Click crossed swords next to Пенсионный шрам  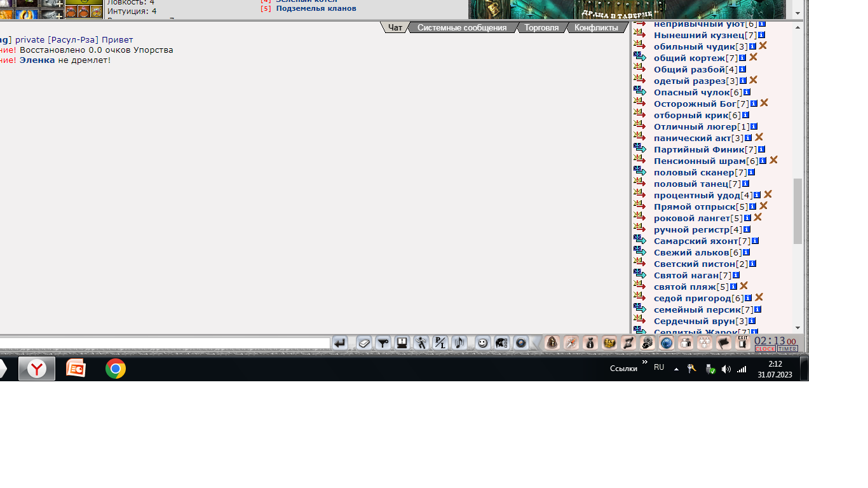[x=773, y=160]
